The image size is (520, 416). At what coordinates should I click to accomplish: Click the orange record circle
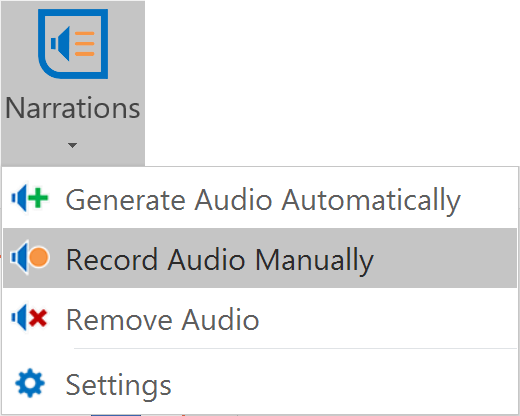[39, 257]
